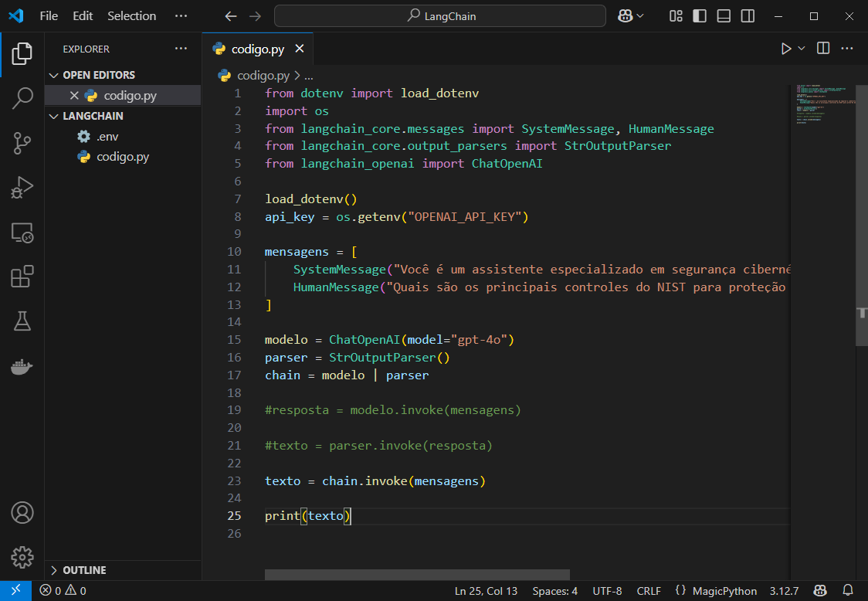Click line number 15 in the gutter
This screenshot has width=868, height=601.
tap(234, 340)
